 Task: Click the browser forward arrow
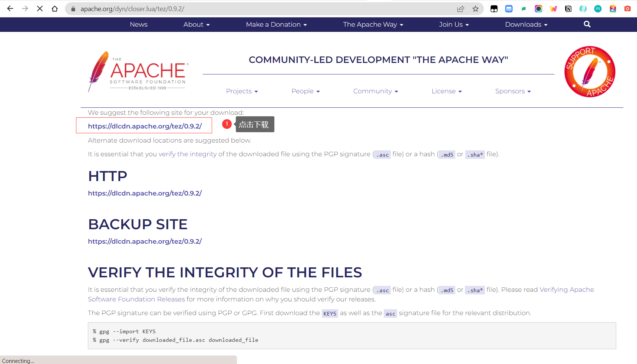click(x=25, y=9)
